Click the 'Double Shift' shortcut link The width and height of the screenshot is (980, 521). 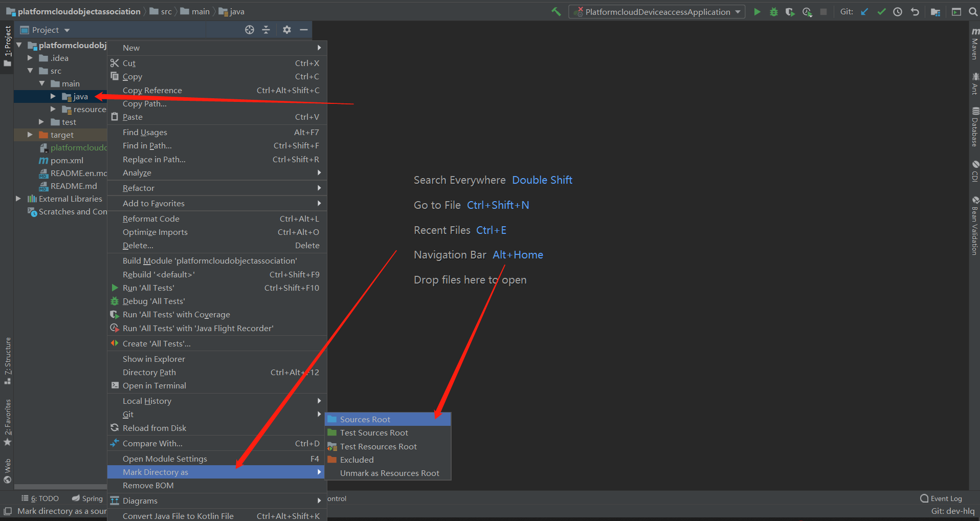click(542, 180)
